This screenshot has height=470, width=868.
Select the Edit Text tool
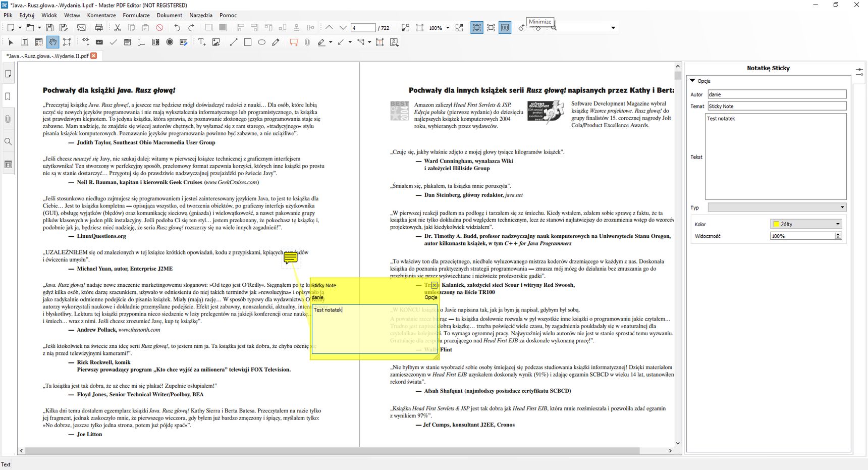pos(25,42)
